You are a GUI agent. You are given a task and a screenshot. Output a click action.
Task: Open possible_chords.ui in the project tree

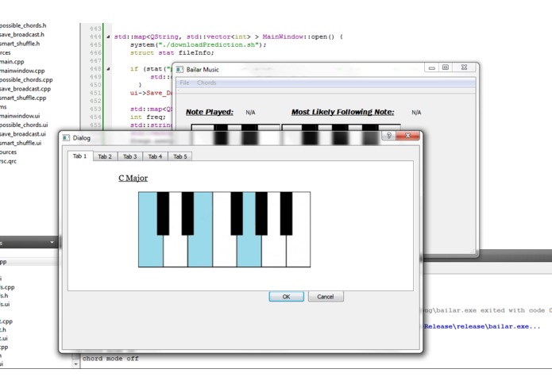click(24, 125)
